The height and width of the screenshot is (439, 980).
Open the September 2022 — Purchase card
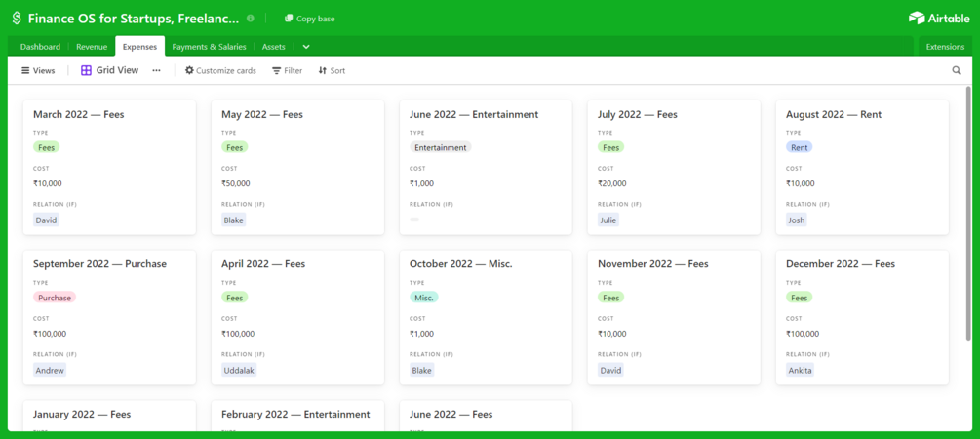click(109, 318)
